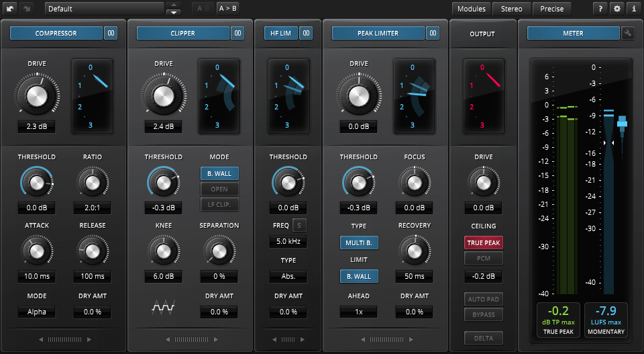Click the Peak Limiter module link icon

tap(433, 33)
